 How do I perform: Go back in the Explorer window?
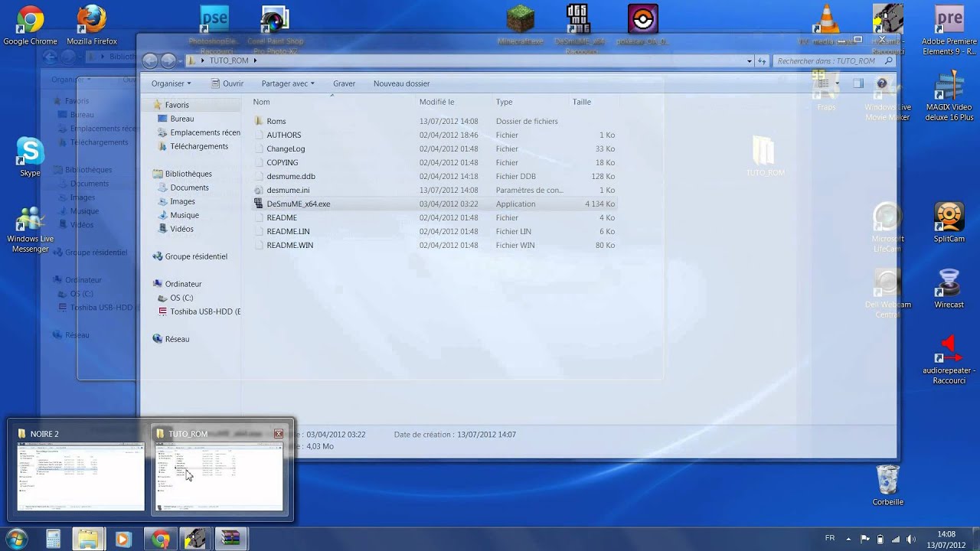(x=150, y=60)
